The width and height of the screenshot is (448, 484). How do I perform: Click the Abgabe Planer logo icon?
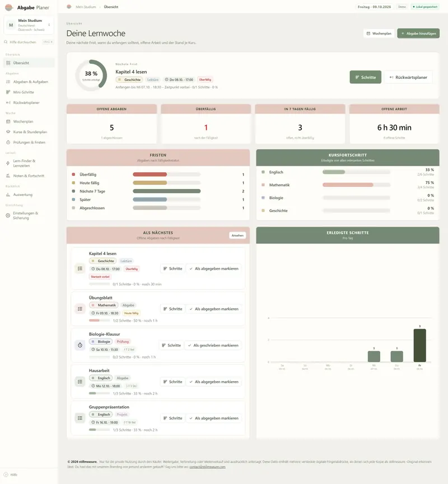tap(9, 7)
